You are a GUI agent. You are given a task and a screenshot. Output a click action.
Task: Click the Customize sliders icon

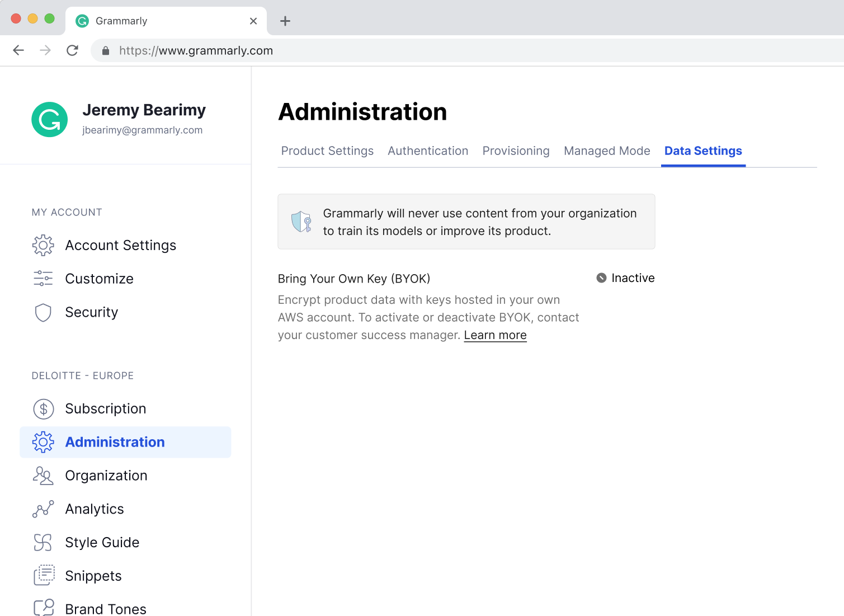43,279
